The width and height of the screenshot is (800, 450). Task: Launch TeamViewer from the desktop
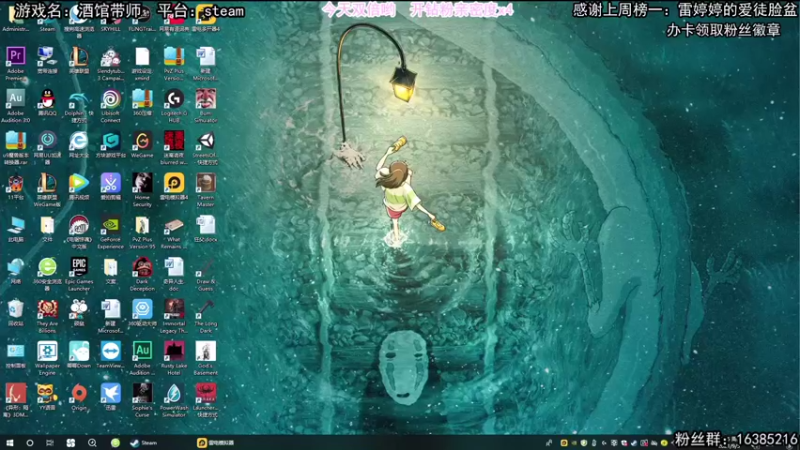point(110,355)
